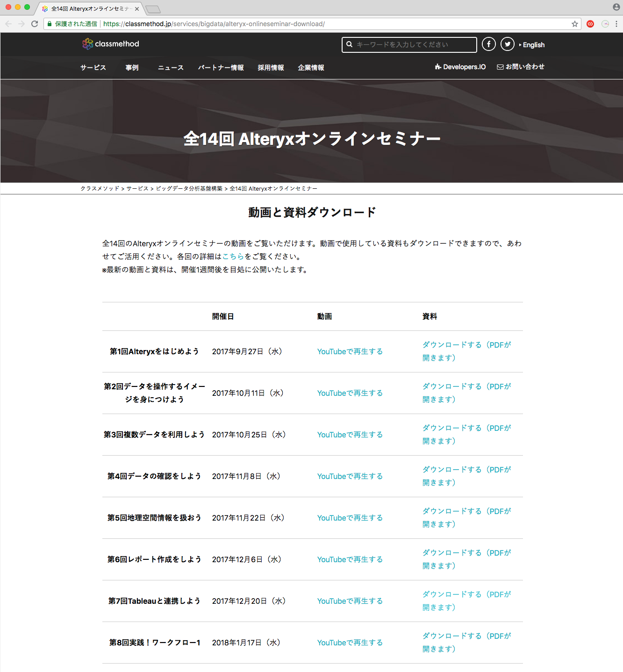The height and width of the screenshot is (672, 623).
Task: Go to Developers.IO
Action: (460, 67)
